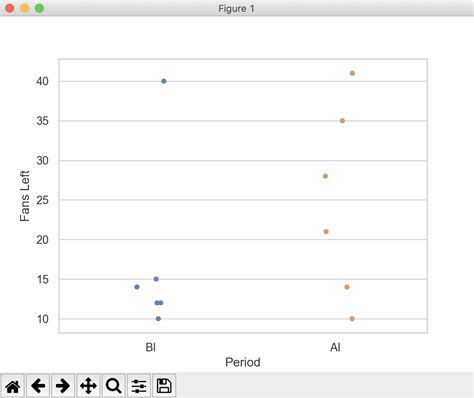Maximize Figure 1 with green button
The height and width of the screenshot is (398, 474).
point(39,8)
